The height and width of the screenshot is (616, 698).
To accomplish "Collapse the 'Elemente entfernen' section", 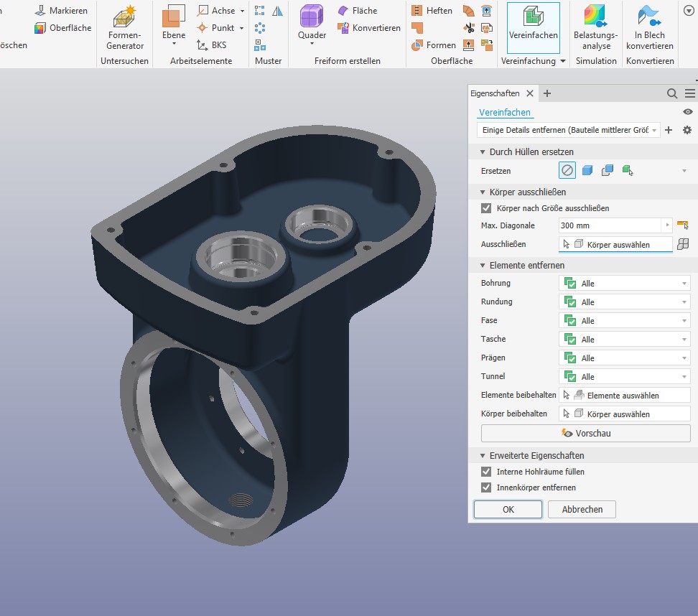I will [482, 266].
